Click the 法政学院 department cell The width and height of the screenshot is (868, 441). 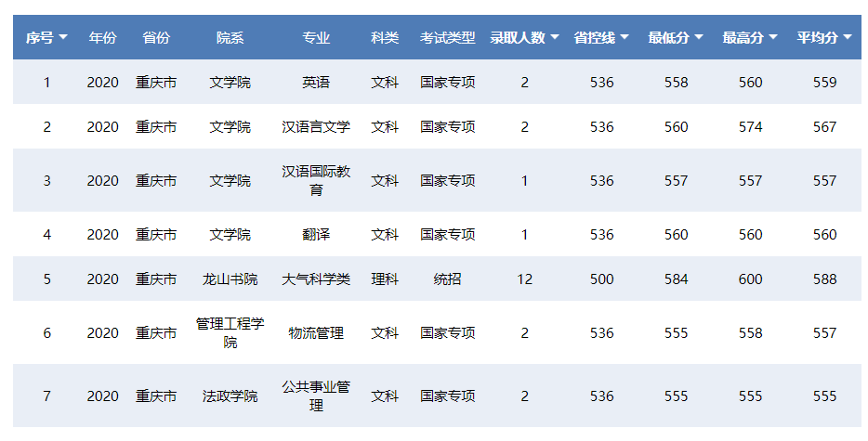click(230, 396)
